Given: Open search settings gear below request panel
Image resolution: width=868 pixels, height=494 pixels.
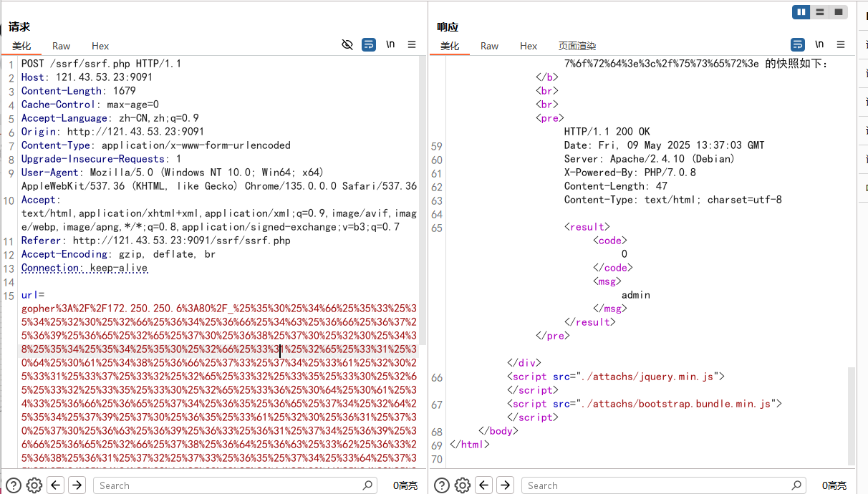Looking at the screenshot, I should point(34,485).
